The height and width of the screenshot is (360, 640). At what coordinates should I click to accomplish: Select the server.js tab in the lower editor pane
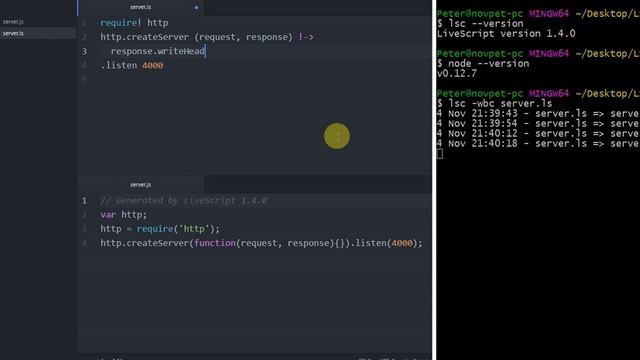click(x=140, y=185)
